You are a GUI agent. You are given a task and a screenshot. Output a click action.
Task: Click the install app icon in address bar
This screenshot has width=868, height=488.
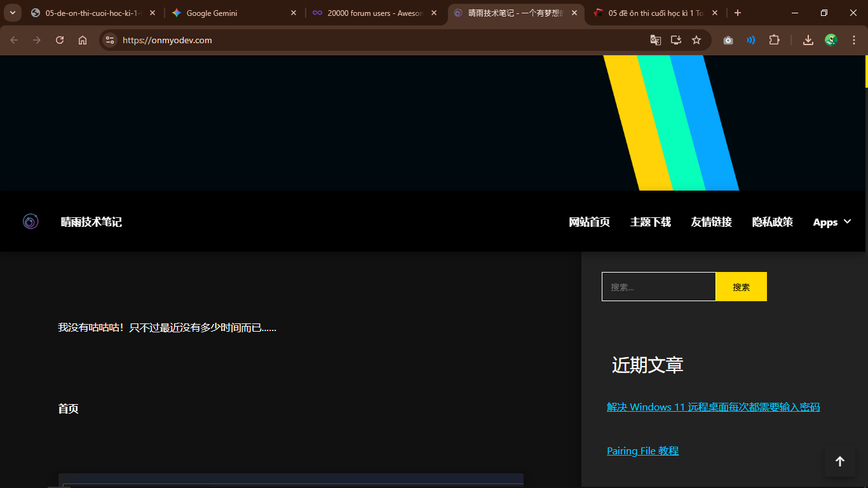[676, 40]
